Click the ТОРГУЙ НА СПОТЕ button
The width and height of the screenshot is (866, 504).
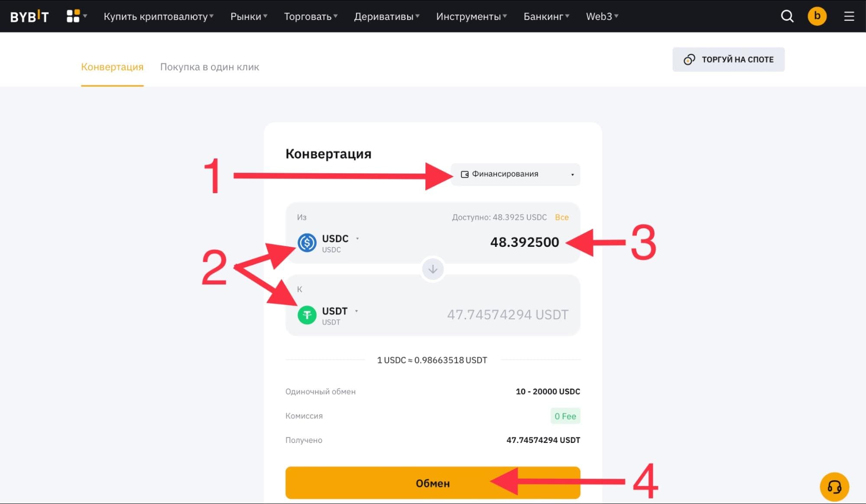(728, 60)
